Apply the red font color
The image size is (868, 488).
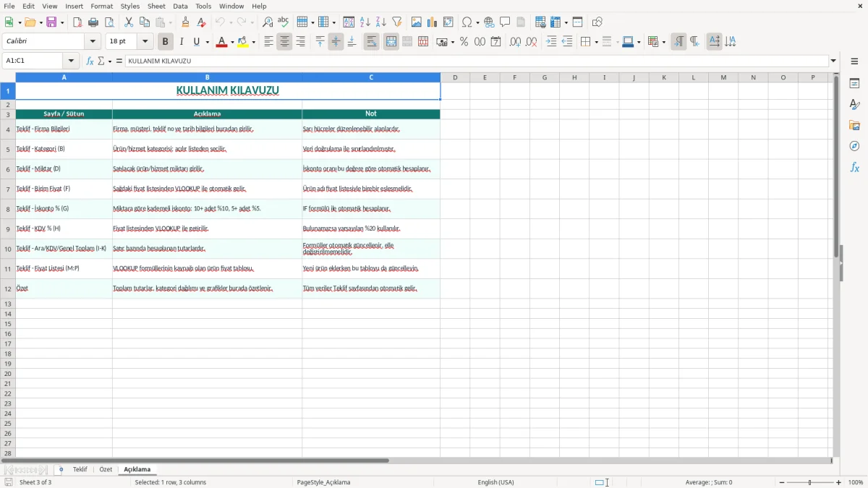221,42
